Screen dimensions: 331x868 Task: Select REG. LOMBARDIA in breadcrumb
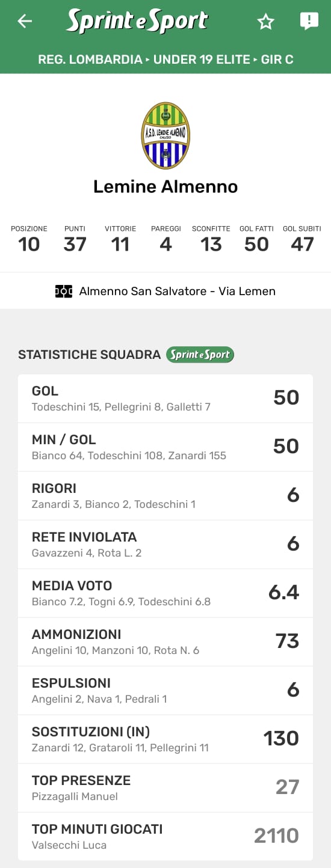click(x=90, y=60)
